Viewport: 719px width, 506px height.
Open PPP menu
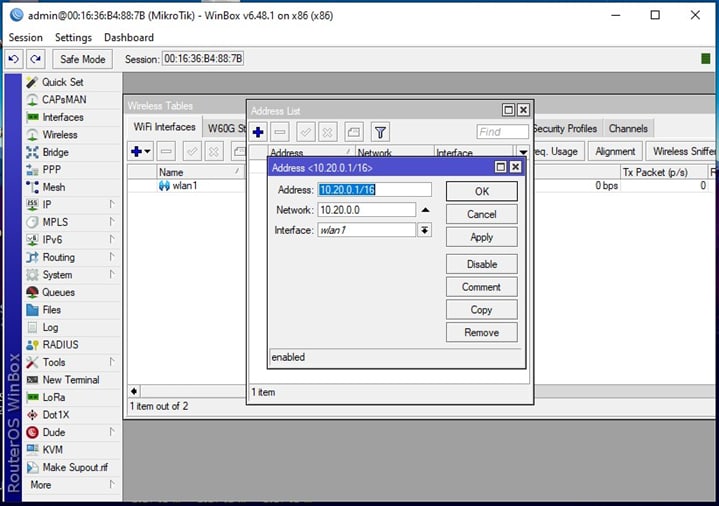pos(51,169)
